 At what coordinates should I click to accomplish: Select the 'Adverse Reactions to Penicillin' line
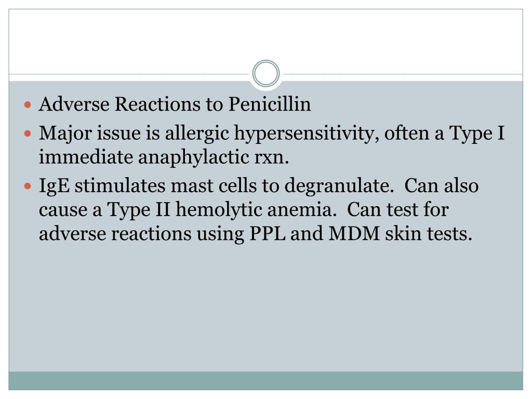[175, 105]
